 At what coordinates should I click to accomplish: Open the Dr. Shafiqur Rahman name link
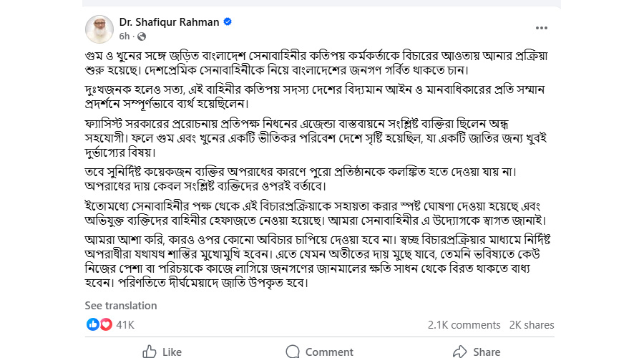[170, 22]
